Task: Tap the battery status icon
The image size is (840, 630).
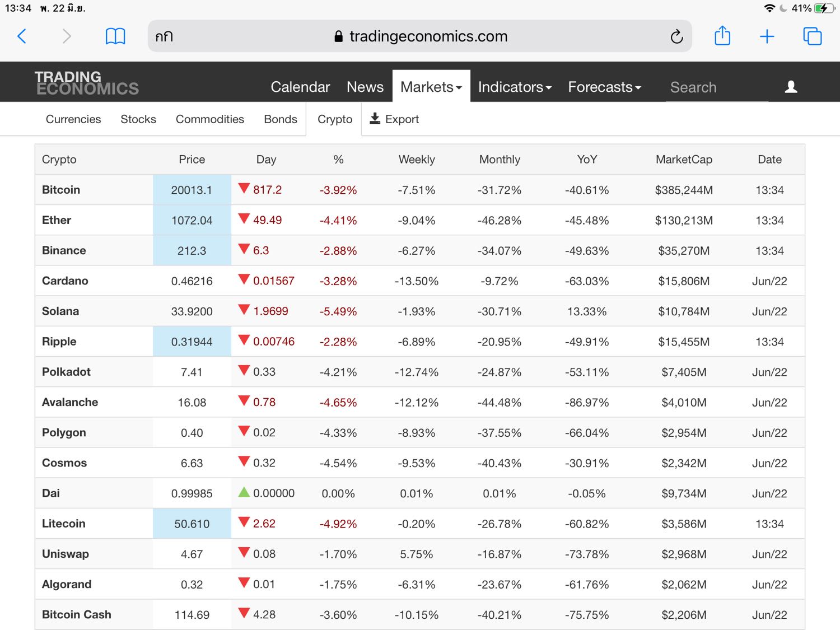Action: coord(824,8)
